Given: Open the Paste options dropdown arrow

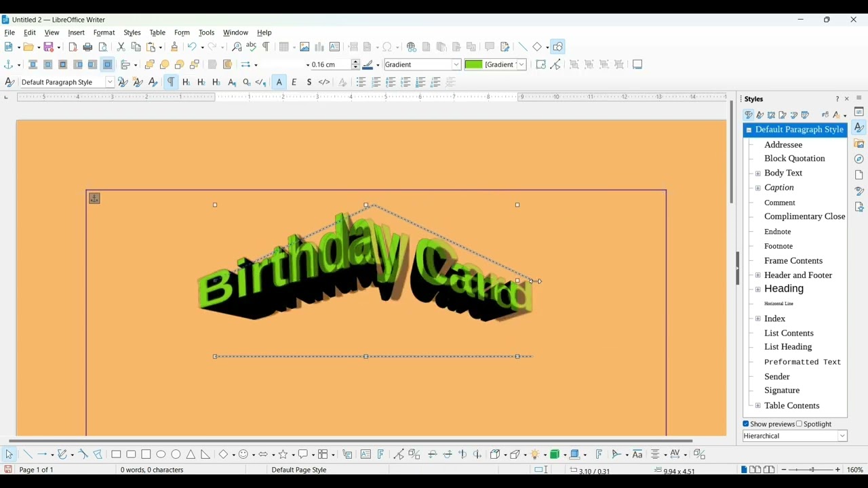Looking at the screenshot, I should pos(161,47).
